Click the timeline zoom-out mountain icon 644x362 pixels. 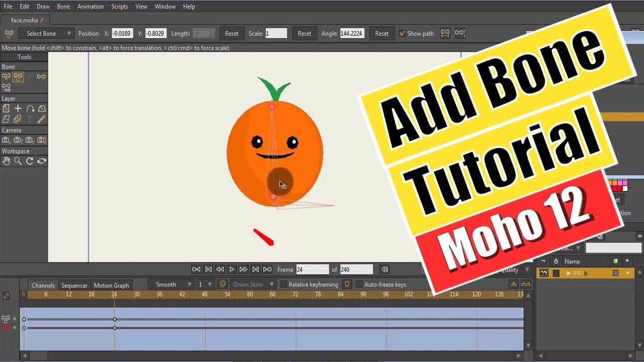513,284
